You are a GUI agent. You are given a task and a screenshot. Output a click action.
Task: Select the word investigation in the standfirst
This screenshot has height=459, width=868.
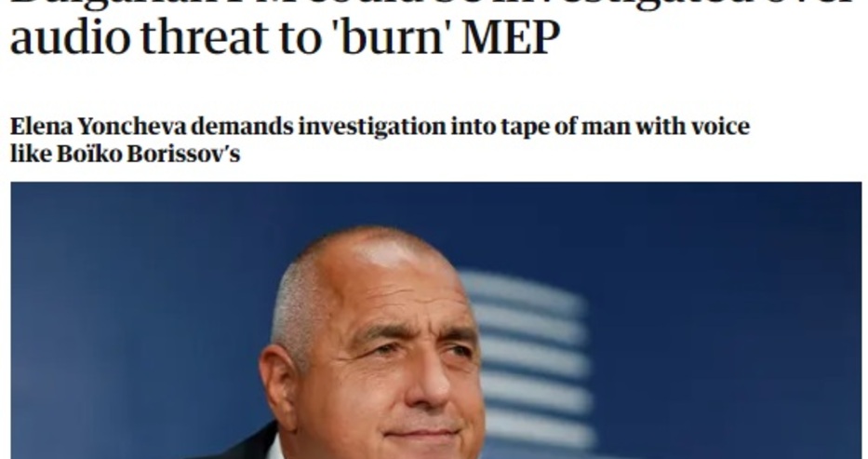pos(371,128)
